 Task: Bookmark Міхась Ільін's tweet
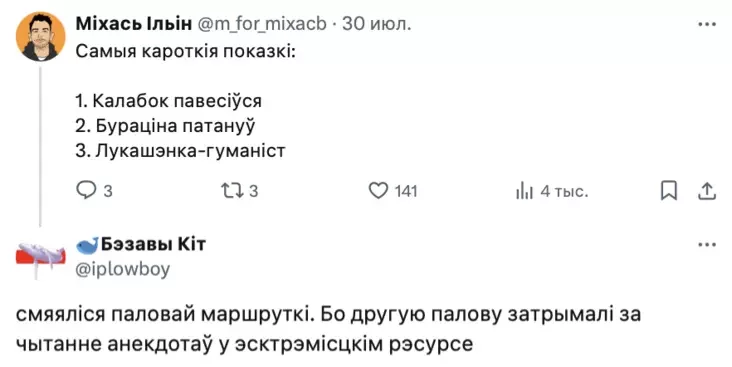(669, 191)
